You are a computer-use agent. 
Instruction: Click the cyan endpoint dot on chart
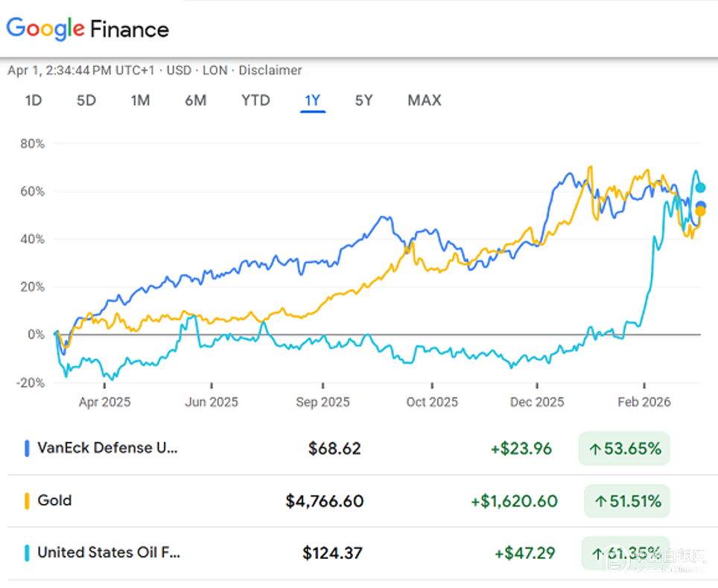pos(700,188)
